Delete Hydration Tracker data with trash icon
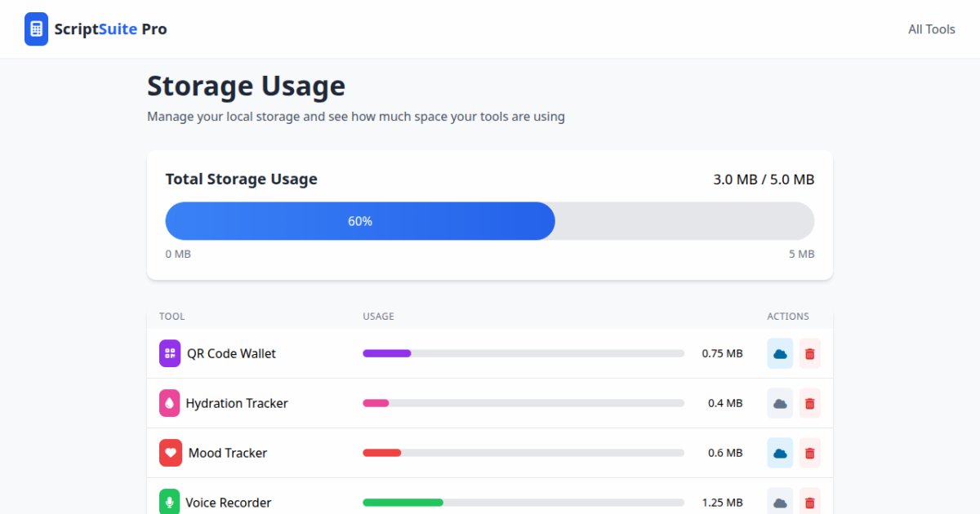This screenshot has width=980, height=514. 809,403
